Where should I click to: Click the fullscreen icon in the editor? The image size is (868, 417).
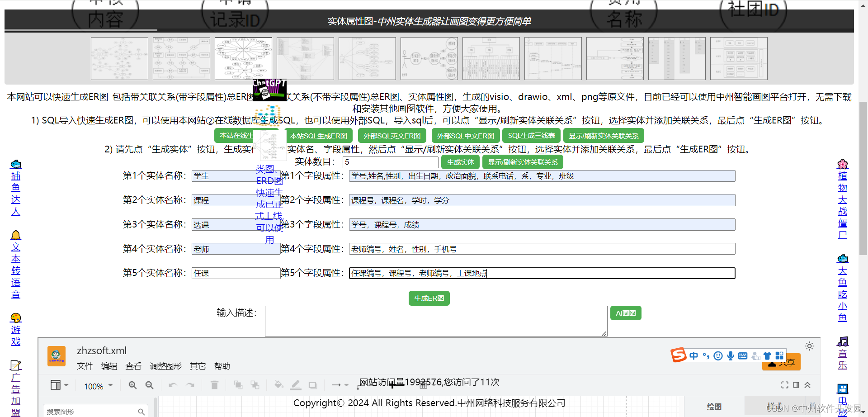(x=785, y=385)
